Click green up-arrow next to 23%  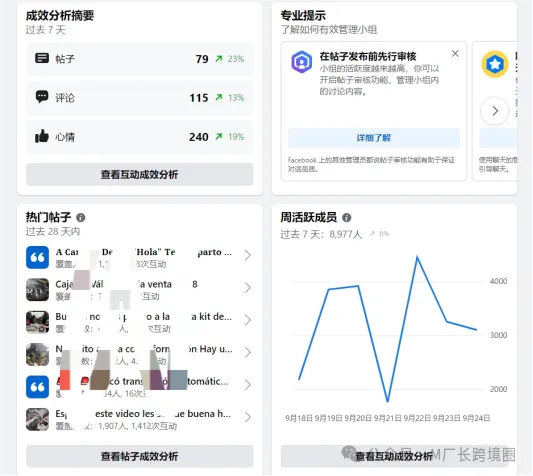(x=219, y=59)
